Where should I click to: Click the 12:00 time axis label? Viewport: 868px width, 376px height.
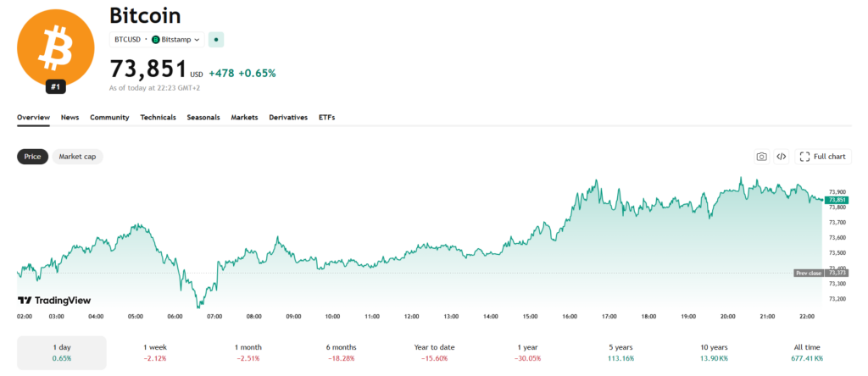pyautogui.click(x=412, y=317)
